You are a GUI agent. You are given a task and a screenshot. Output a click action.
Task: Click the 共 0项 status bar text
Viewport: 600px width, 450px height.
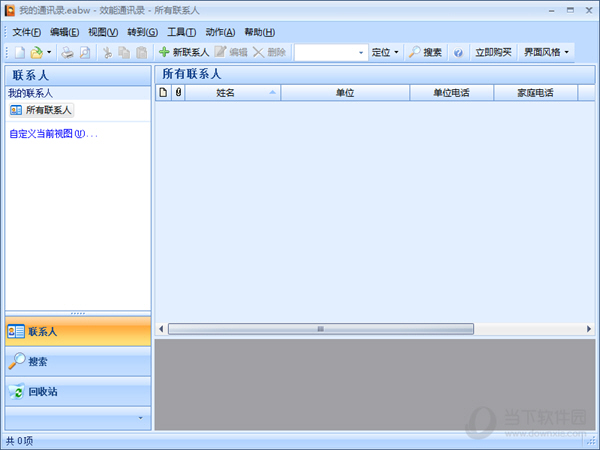coord(20,441)
